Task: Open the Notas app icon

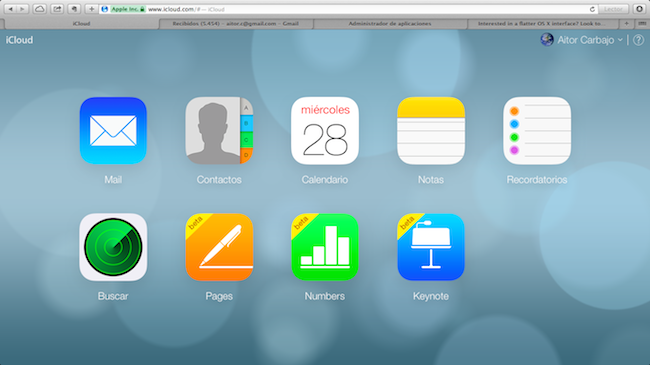Action: [431, 131]
